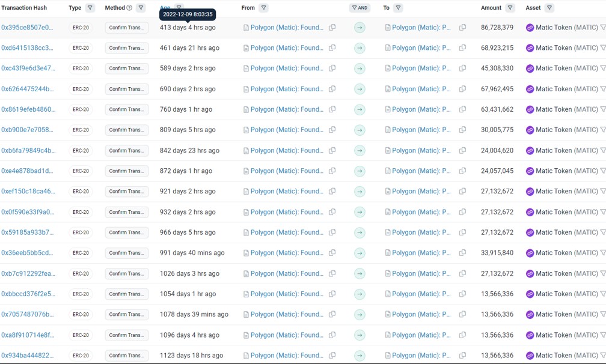The image size is (606, 364).
Task: Copy From address in 872 days row
Action: tap(332, 171)
